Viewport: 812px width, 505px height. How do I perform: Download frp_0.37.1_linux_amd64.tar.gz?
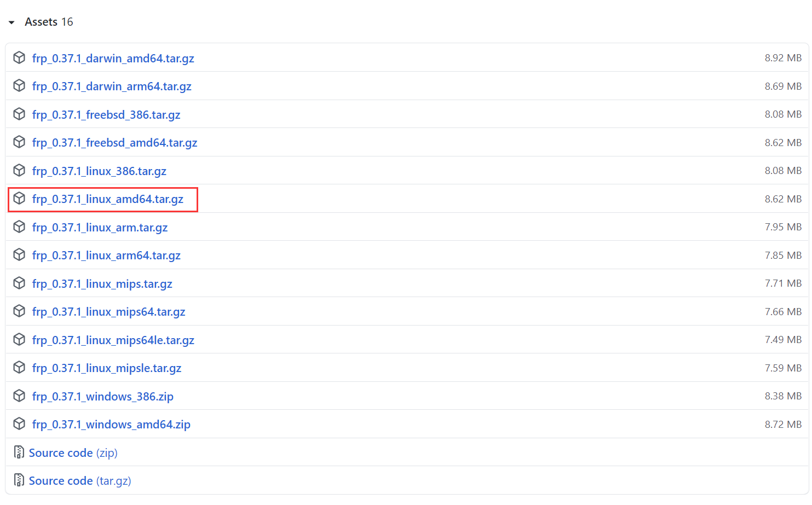point(108,199)
